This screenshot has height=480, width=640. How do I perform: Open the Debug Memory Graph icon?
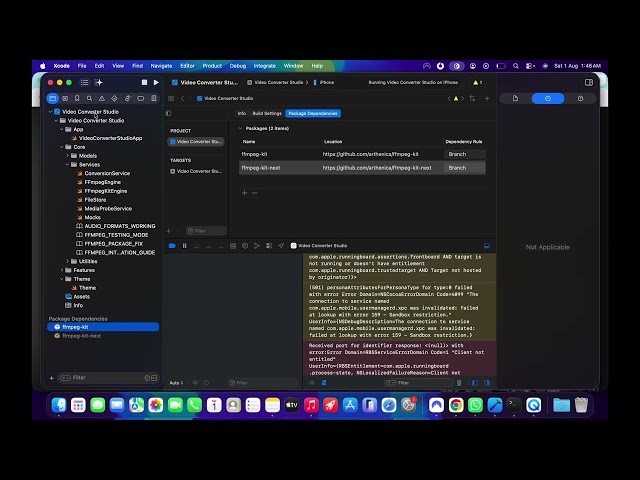click(257, 246)
